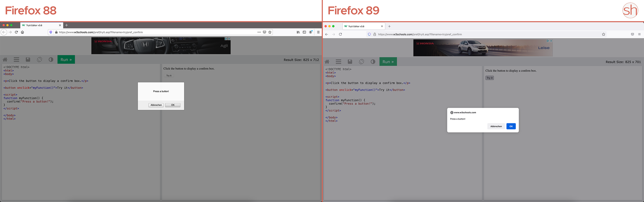Reload the page in the Firefox 89 window
This screenshot has width=644, height=202.
click(x=340, y=34)
